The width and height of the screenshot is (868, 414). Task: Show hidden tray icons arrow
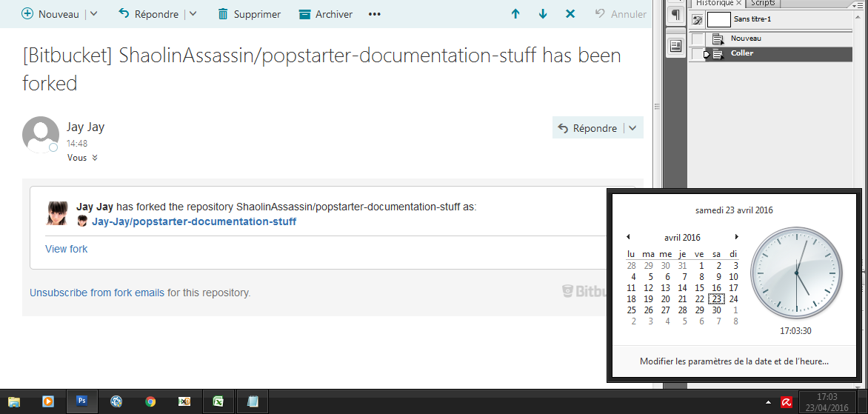click(x=768, y=402)
